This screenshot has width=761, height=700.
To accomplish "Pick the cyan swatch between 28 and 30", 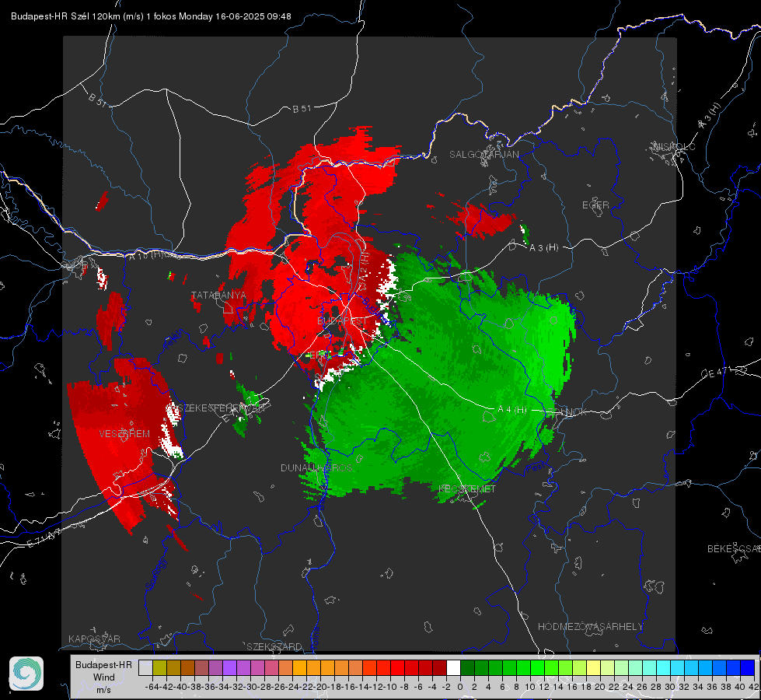I will pos(664,667).
